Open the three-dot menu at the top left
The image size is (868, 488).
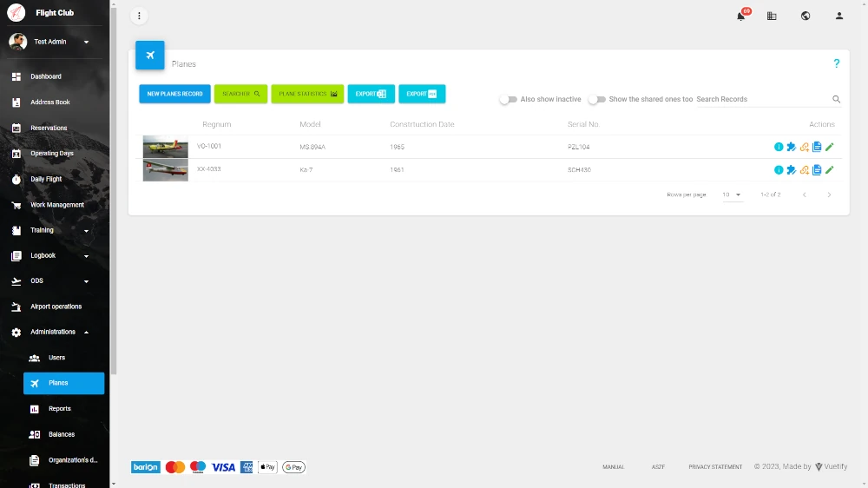tap(139, 16)
